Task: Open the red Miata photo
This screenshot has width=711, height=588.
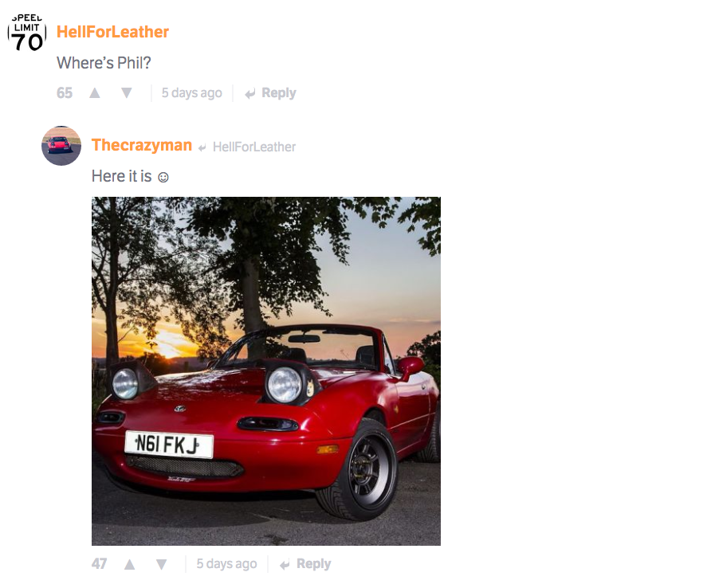Action: coord(266,370)
